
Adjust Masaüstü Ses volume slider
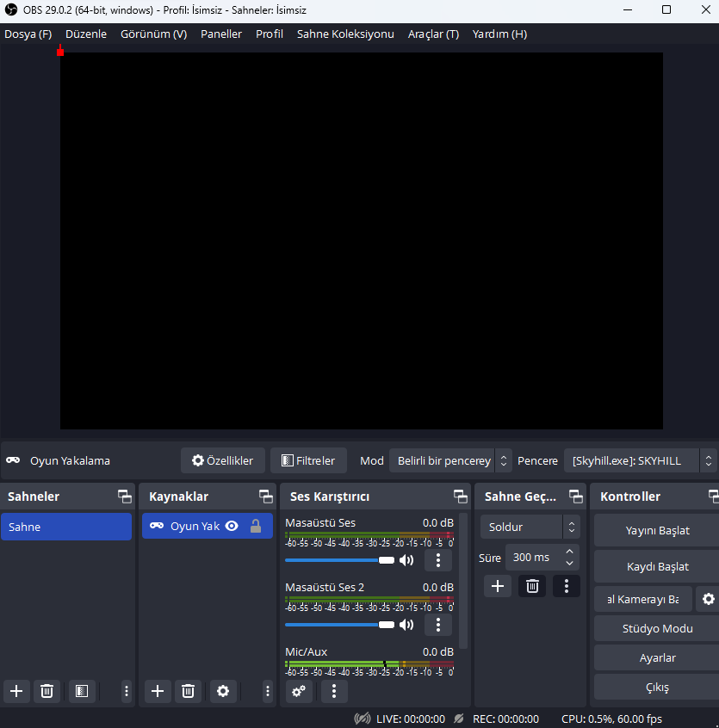coord(339,560)
